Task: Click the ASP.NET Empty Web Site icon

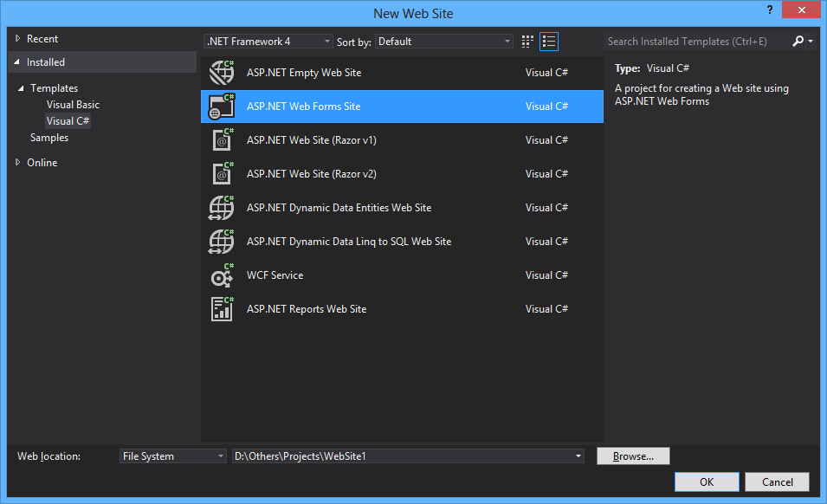Action: (222, 73)
